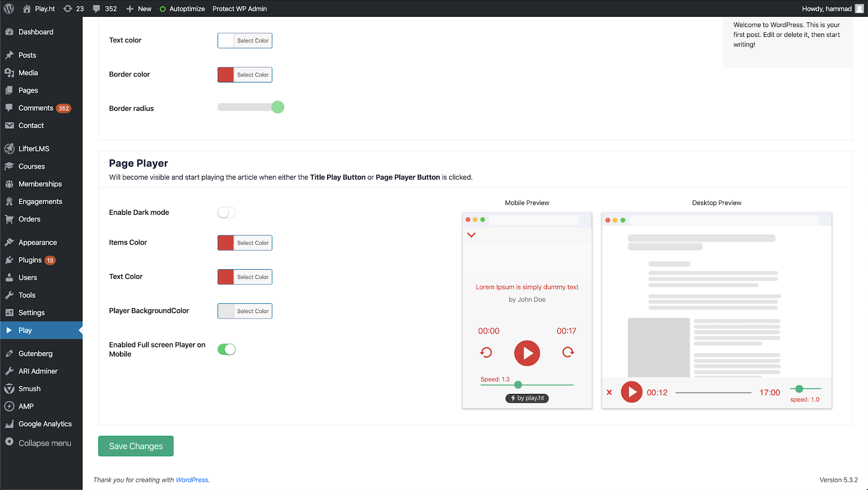Viewport: 868px width, 490px height.
Task: Click the Save Changes button
Action: [x=136, y=446]
